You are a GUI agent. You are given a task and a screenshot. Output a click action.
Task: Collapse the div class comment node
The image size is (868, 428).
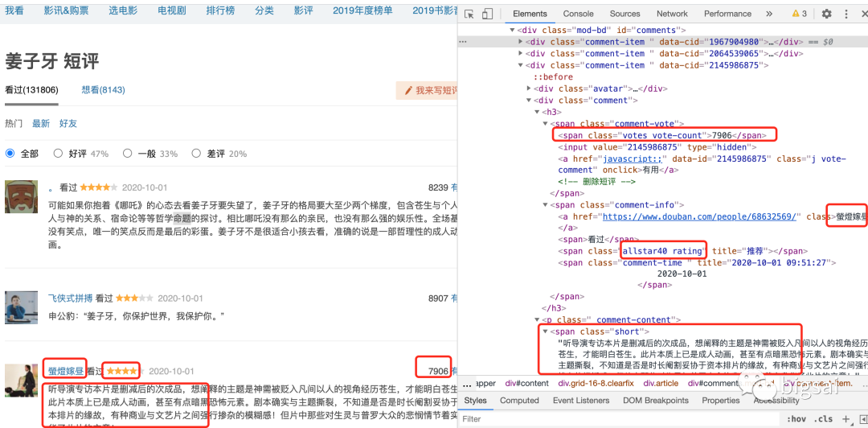(x=529, y=101)
